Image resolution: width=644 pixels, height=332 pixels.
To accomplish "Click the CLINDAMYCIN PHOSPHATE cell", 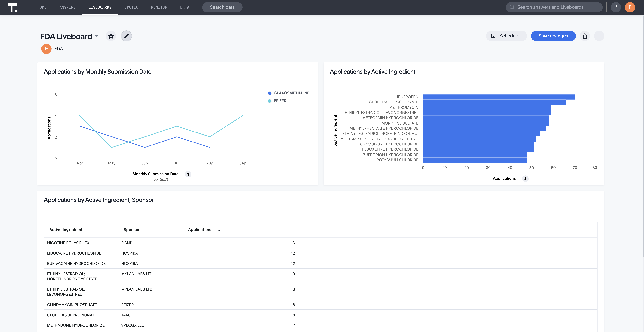I will click(x=81, y=305).
